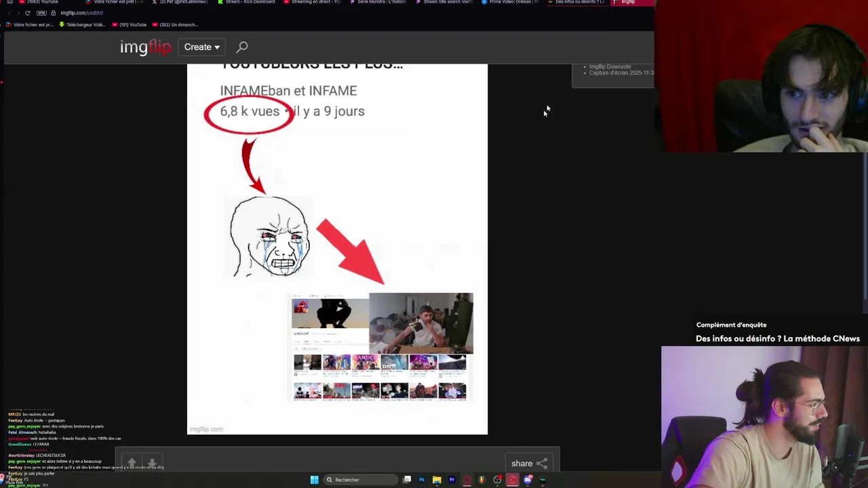Open the Opera GX taskbar icon
The height and width of the screenshot is (488, 868).
(x=467, y=480)
